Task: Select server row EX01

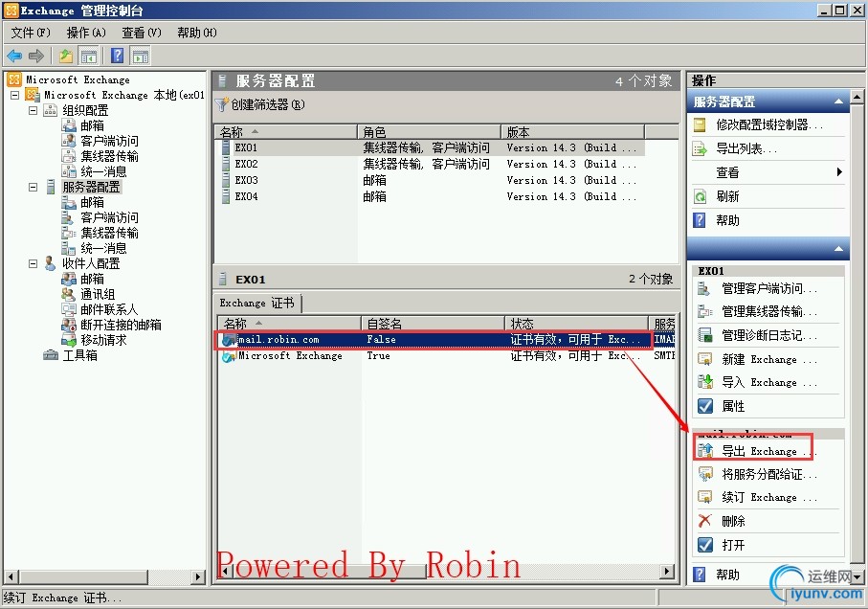Action: pos(430,147)
